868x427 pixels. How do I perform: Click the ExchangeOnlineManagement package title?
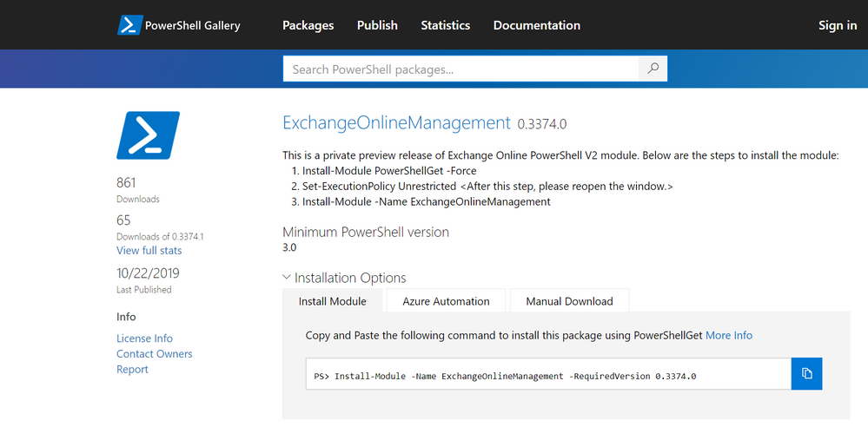pos(396,122)
